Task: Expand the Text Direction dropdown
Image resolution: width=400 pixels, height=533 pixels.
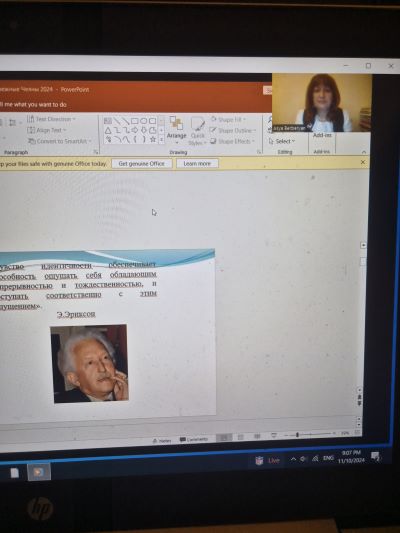Action: tap(51, 119)
